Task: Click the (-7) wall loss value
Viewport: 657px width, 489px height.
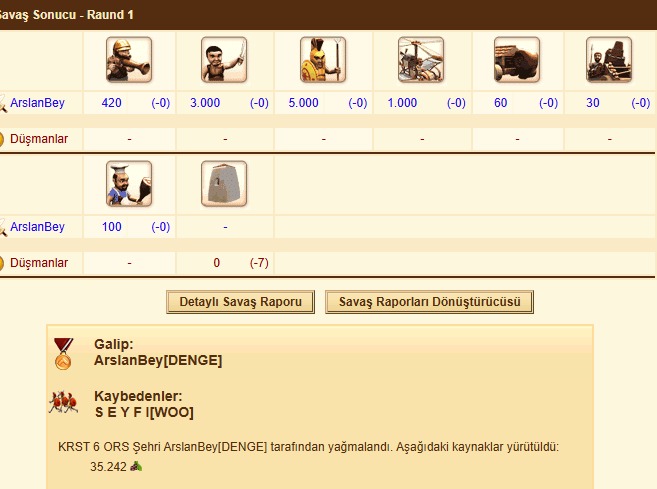Action: [259, 263]
